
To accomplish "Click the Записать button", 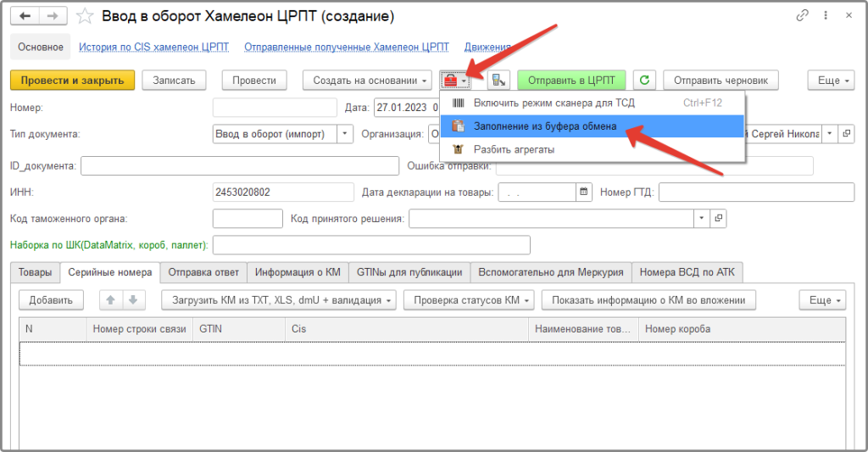I will [x=174, y=81].
